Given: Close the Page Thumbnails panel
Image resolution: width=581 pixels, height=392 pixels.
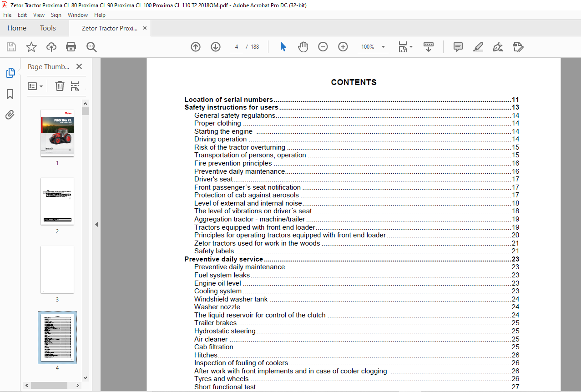Looking at the screenshot, I should (79, 66).
